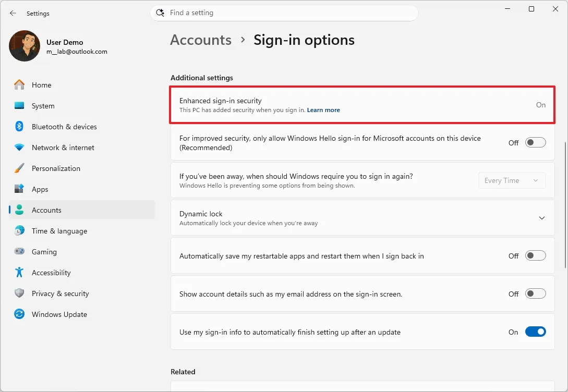Open Personalization settings
The width and height of the screenshot is (568, 392).
click(82, 168)
